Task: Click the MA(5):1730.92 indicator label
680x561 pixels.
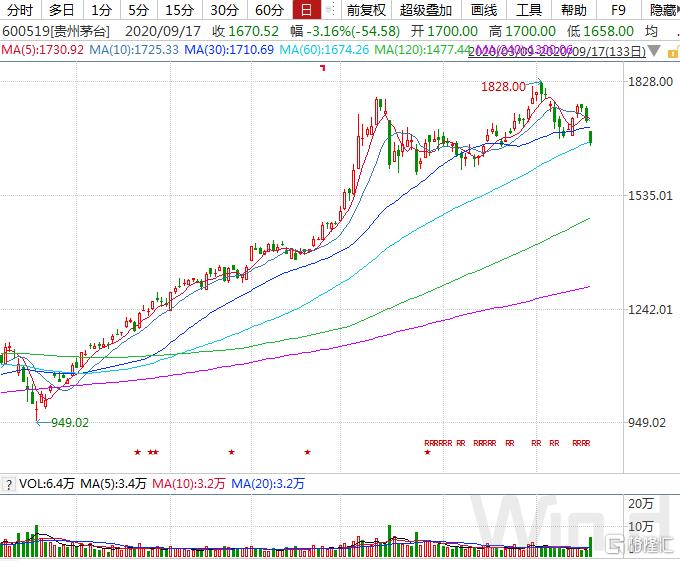Action: pos(42,49)
